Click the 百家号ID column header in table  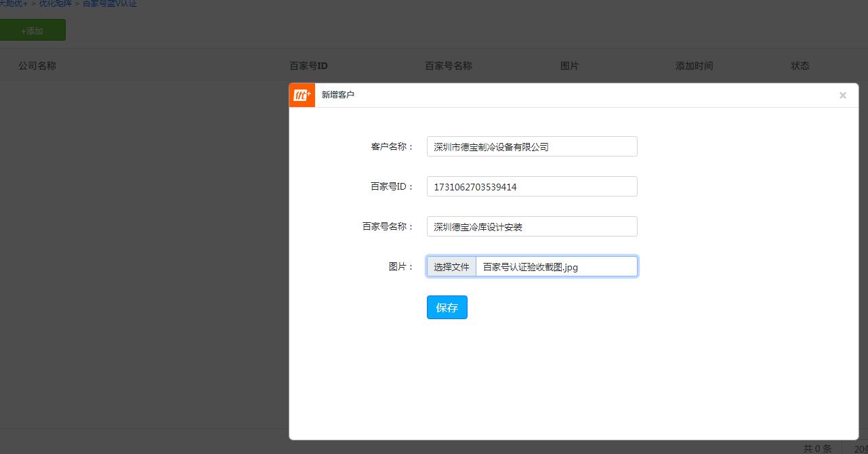pyautogui.click(x=308, y=66)
